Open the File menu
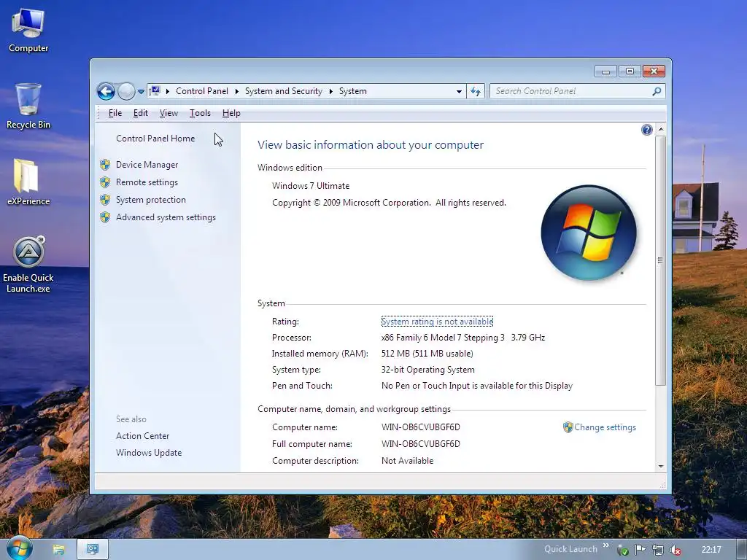The width and height of the screenshot is (747, 560). click(115, 113)
